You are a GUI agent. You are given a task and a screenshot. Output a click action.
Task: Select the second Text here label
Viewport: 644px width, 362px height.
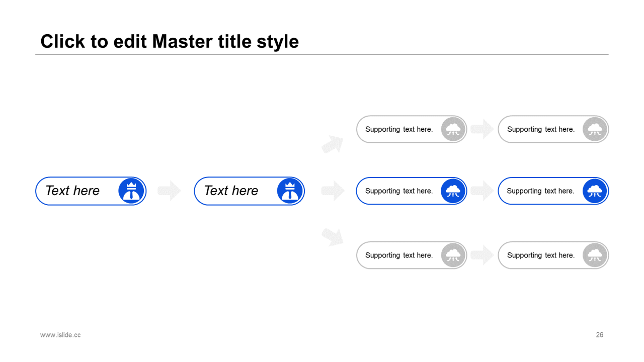(231, 191)
